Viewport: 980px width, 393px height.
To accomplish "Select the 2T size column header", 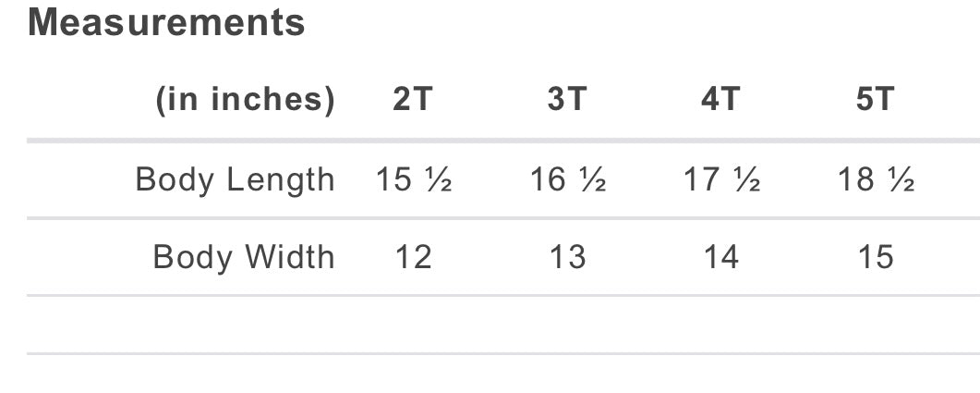I will tap(413, 100).
